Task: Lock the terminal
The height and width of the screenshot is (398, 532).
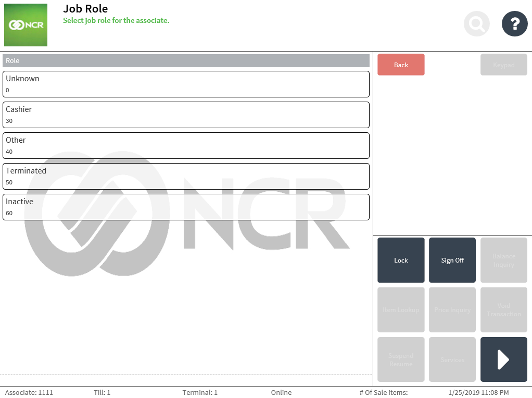Action: click(x=401, y=260)
